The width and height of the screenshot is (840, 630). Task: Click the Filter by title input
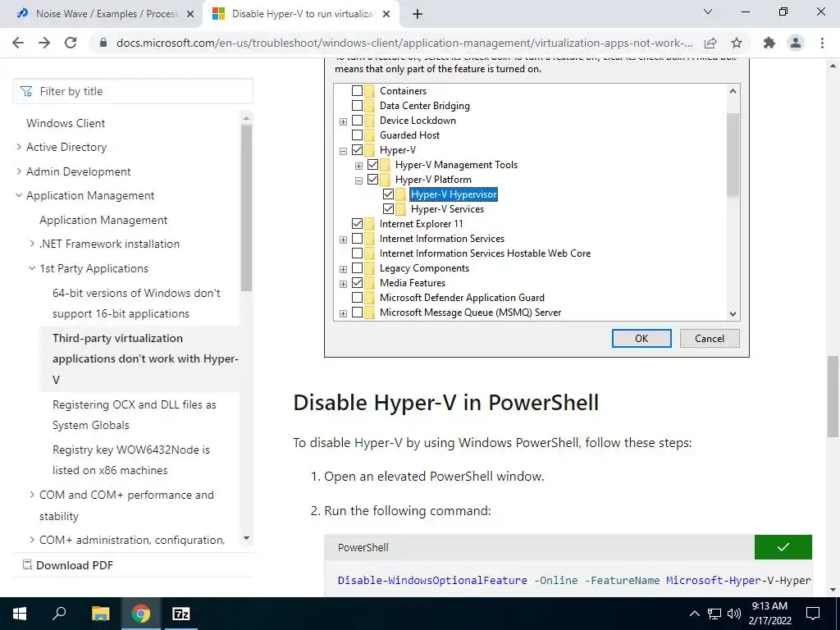click(x=133, y=91)
